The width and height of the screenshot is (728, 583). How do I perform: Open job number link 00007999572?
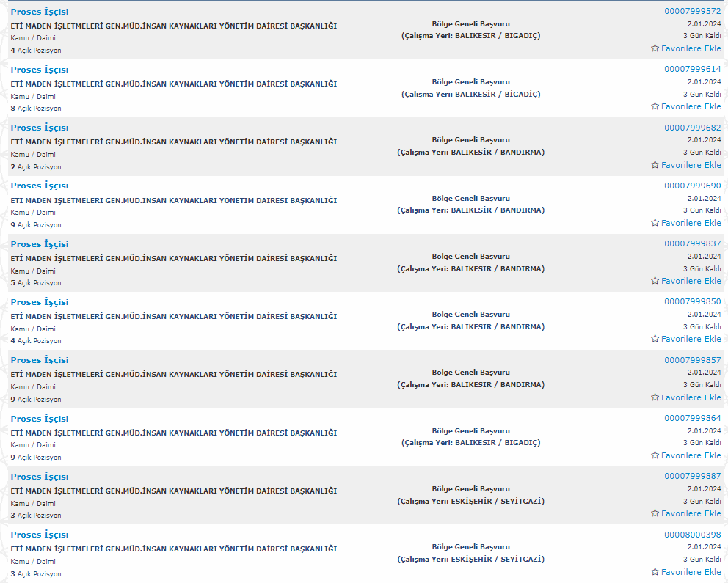pos(692,11)
